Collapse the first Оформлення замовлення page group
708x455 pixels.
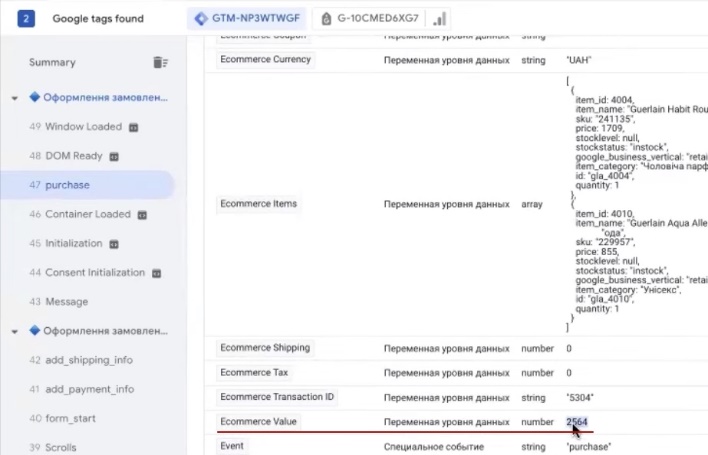pos(15,98)
